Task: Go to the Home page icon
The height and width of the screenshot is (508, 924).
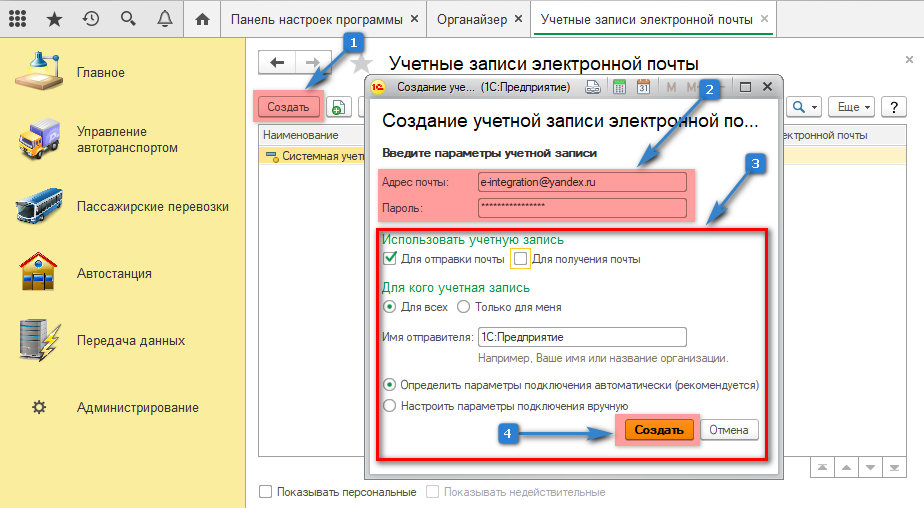Action: coord(203,18)
